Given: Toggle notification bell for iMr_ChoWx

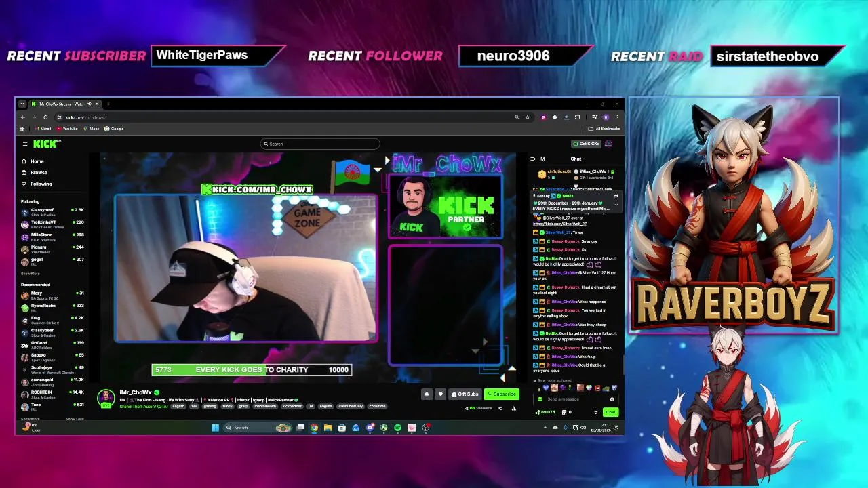Looking at the screenshot, I should pos(427,394).
